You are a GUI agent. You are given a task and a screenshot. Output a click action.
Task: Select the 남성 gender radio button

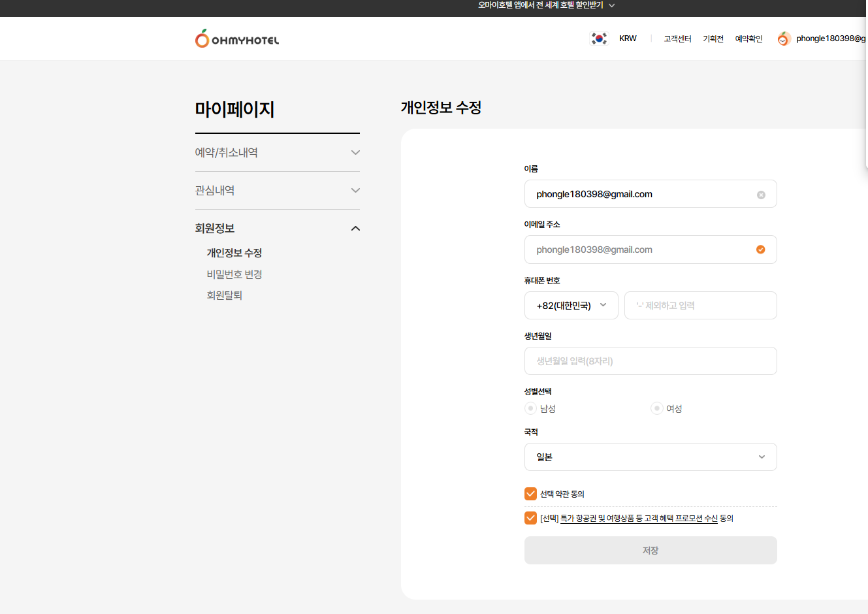tap(531, 408)
